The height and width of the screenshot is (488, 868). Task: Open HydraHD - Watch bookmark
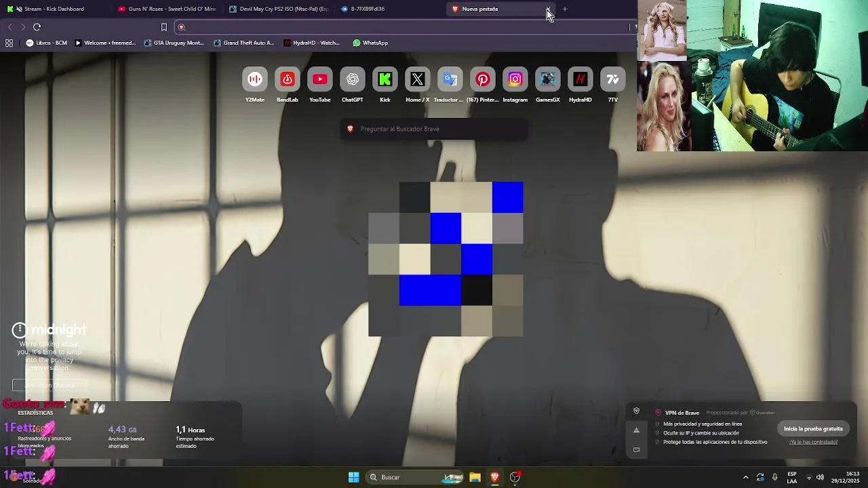(x=312, y=43)
